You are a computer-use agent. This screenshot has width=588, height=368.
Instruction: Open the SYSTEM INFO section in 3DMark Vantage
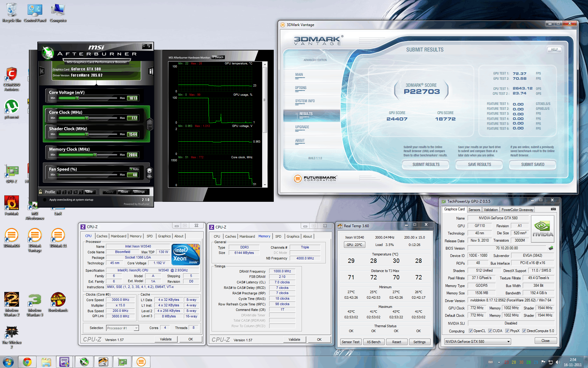pyautogui.click(x=305, y=101)
